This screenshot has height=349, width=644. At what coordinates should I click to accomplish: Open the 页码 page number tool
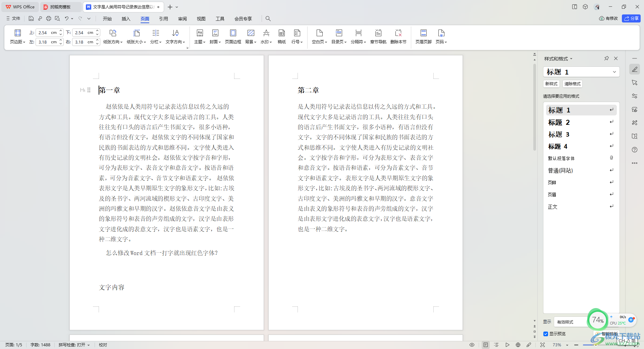pos(441,37)
